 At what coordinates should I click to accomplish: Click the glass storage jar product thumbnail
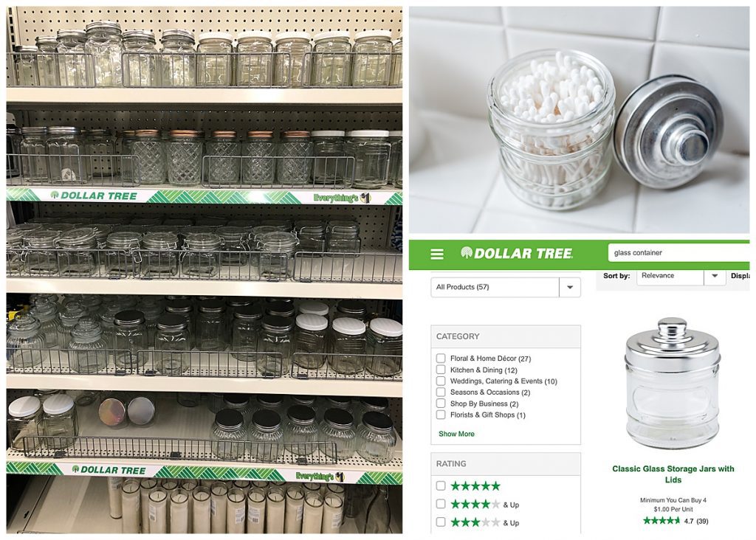(x=673, y=383)
